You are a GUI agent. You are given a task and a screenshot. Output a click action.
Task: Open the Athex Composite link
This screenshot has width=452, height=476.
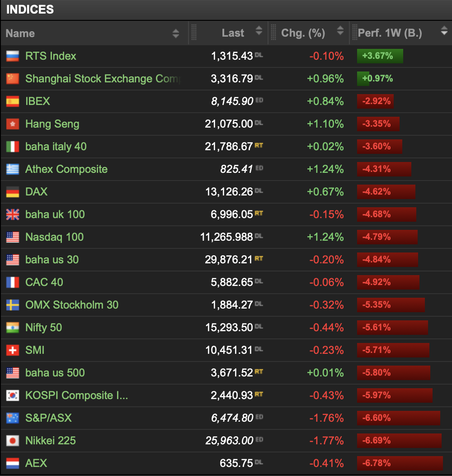tap(66, 169)
